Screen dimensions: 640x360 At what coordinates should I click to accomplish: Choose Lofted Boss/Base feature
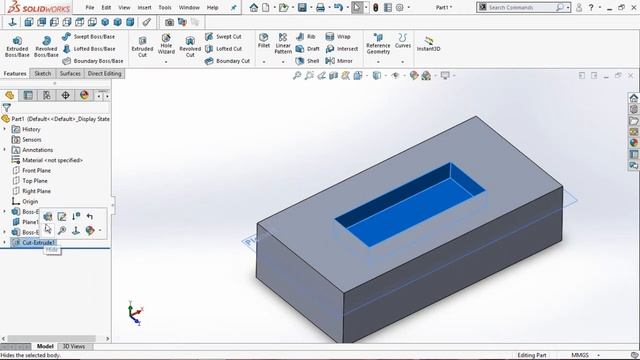coord(89,49)
